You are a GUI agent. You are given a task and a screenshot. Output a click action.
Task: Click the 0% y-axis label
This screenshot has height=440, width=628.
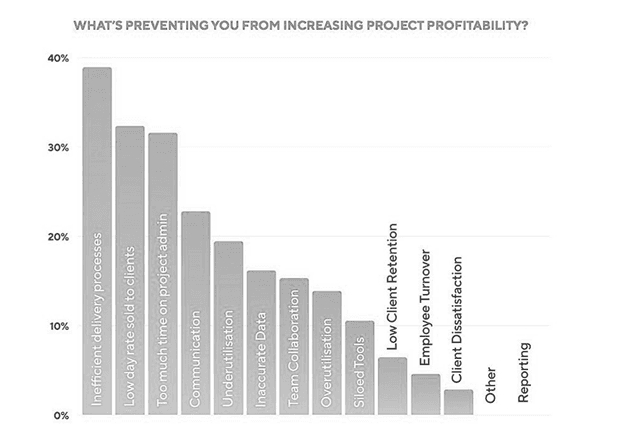tap(60, 414)
